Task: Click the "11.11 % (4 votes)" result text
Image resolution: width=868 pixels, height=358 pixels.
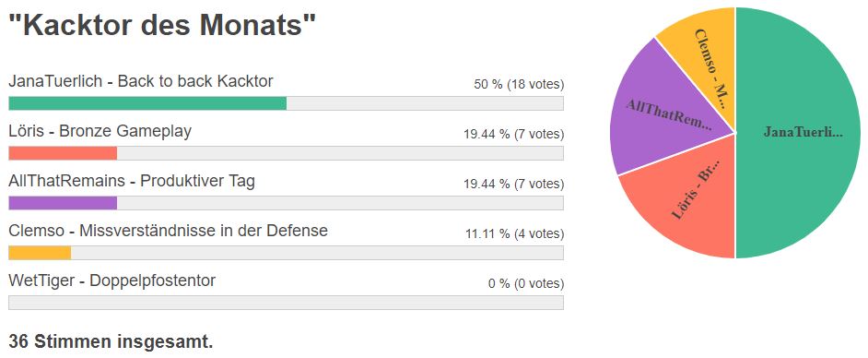Action: (514, 233)
